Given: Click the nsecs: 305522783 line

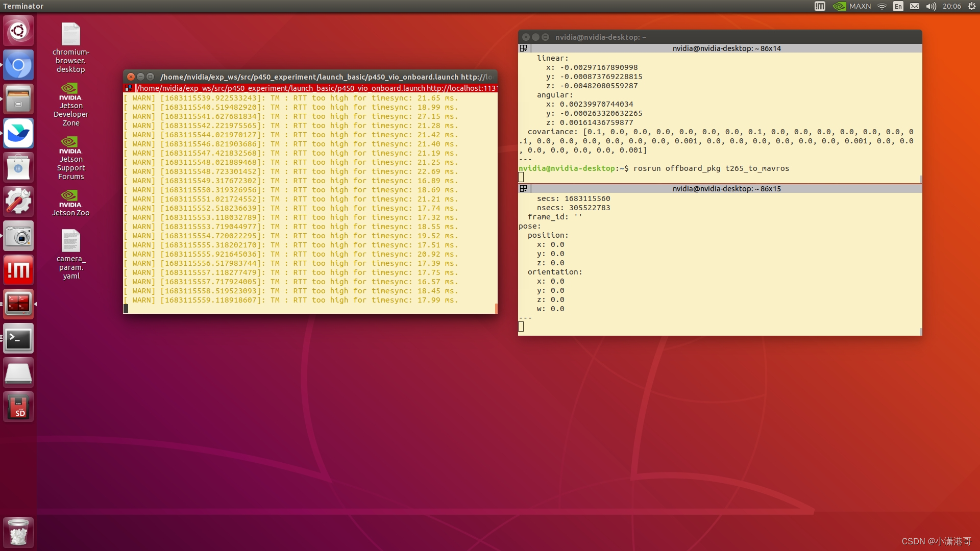Looking at the screenshot, I should pos(573,208).
